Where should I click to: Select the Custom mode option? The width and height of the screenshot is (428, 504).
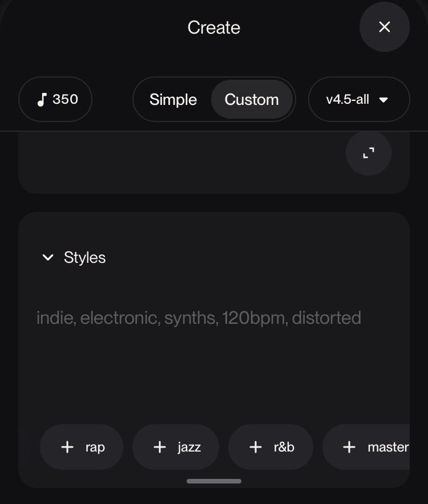[x=252, y=100]
